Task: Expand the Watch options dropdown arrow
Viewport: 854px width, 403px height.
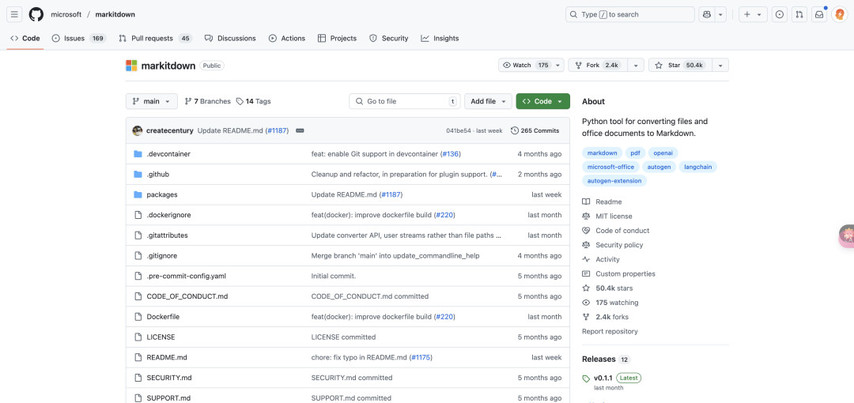Action: click(x=558, y=65)
